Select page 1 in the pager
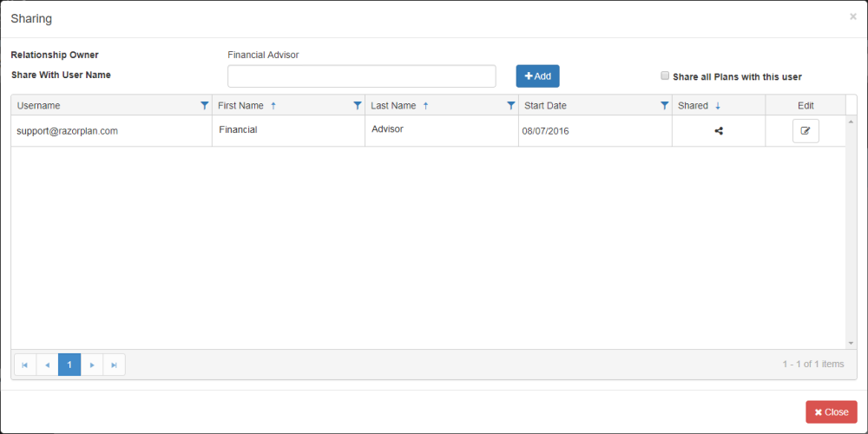This screenshot has width=868, height=434. pyautogui.click(x=69, y=365)
